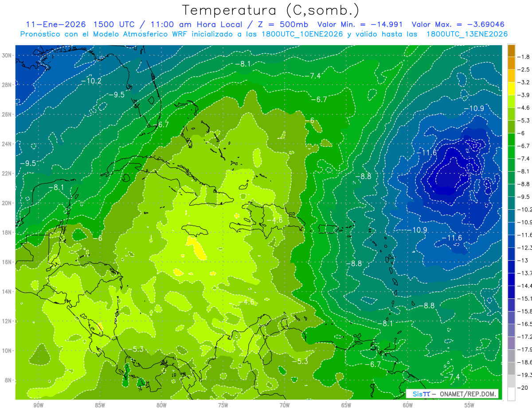Click the green swatch between -6.7 and -7.4
This screenshot has width=532, height=411.
(511, 152)
